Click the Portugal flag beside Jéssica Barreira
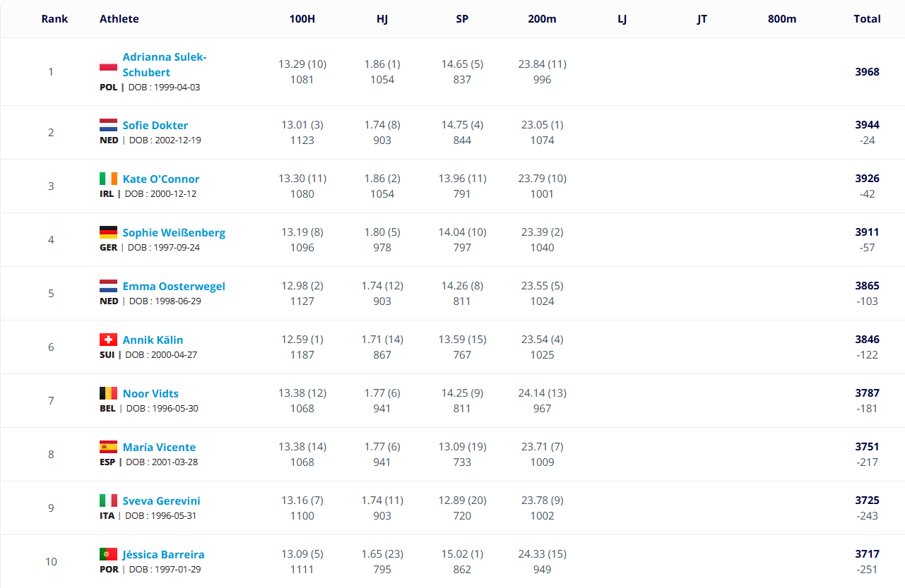The image size is (905, 588). pos(108,555)
